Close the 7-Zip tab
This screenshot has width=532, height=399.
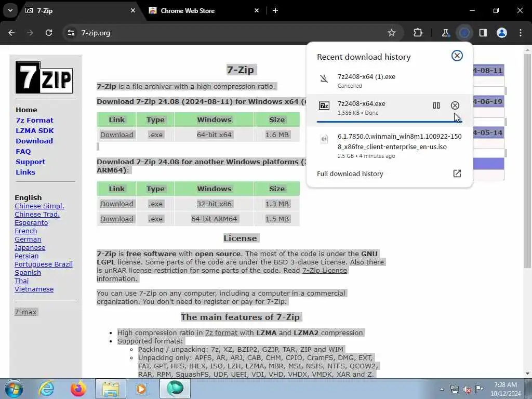tap(133, 10)
